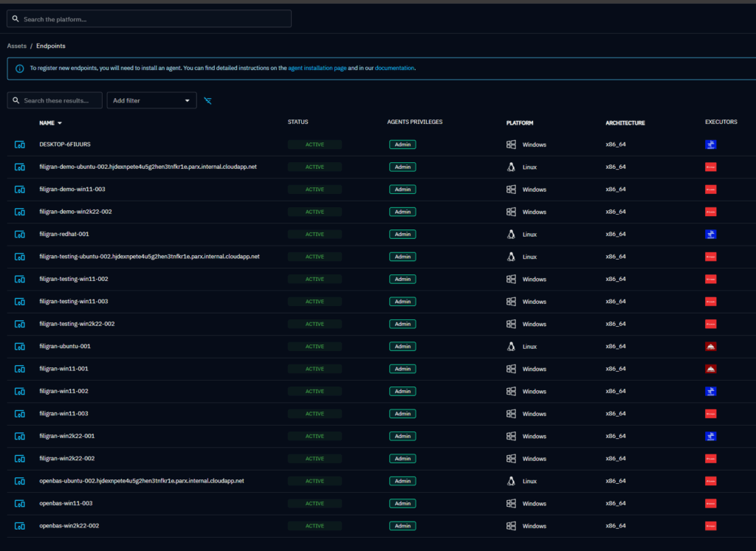Click the Windows platform icon for filigran-win11-002

pos(510,392)
